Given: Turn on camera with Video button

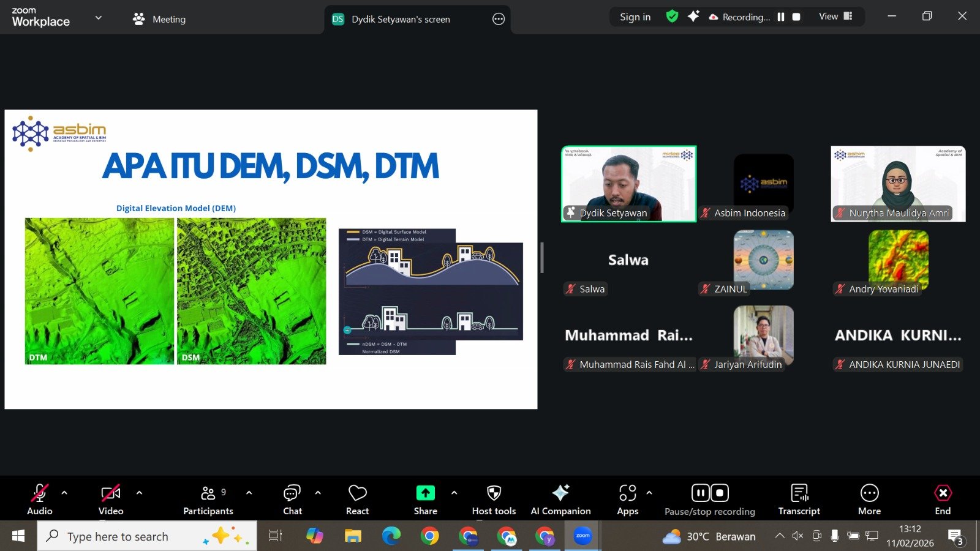Looking at the screenshot, I should (111, 500).
